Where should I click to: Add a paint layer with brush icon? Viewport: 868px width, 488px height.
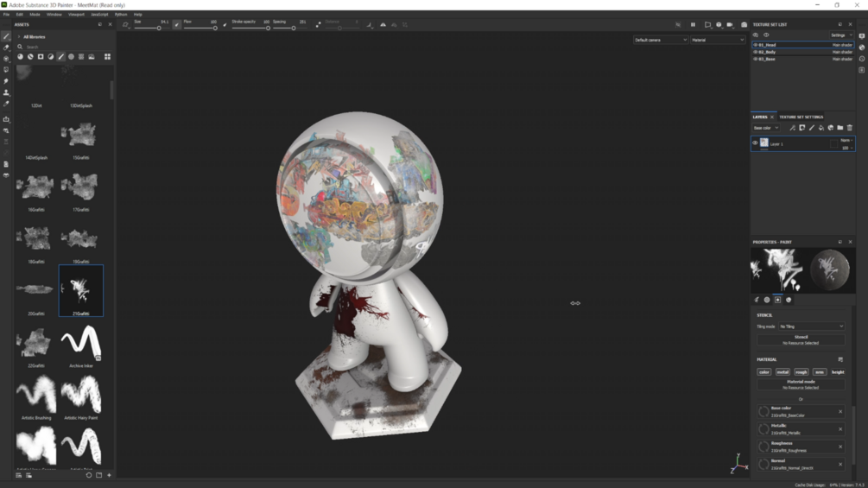coord(812,128)
